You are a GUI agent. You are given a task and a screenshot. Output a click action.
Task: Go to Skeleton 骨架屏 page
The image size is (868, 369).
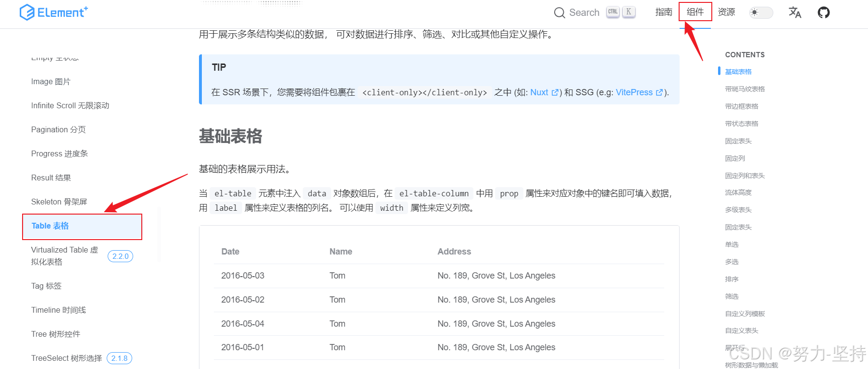click(59, 202)
